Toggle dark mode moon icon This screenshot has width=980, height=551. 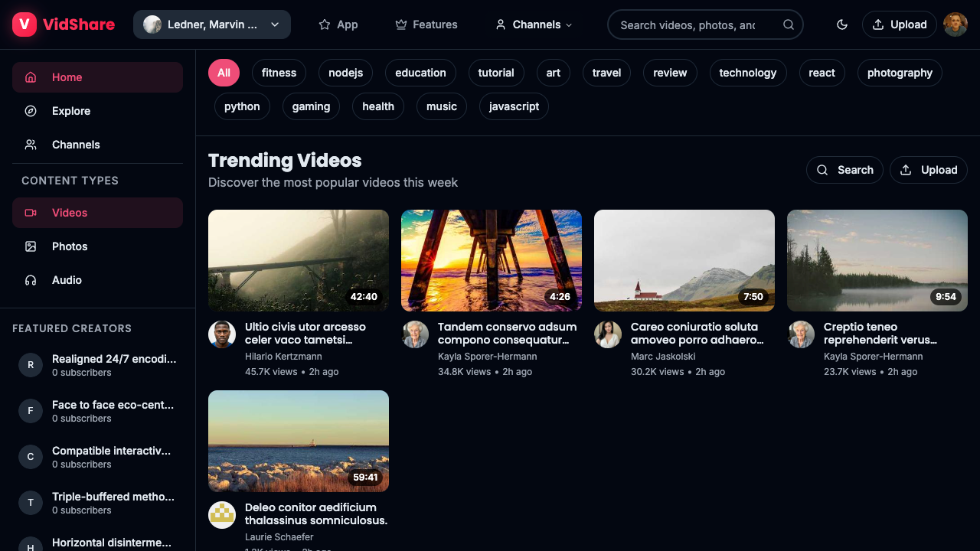coord(842,24)
